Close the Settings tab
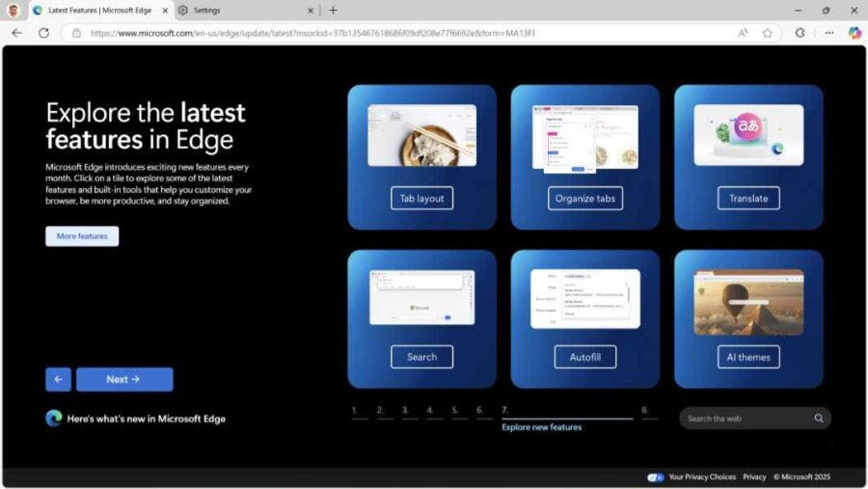Image resolution: width=868 pixels, height=489 pixels. [x=310, y=11]
